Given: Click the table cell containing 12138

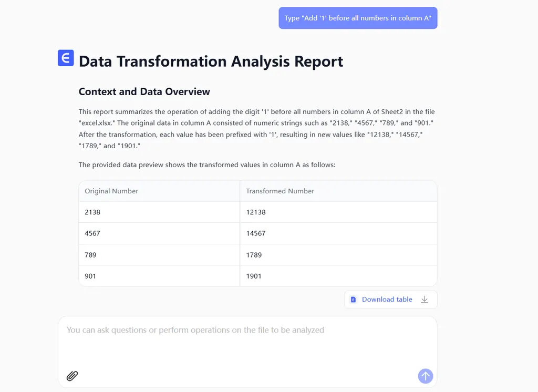Looking at the screenshot, I should pyautogui.click(x=256, y=212).
